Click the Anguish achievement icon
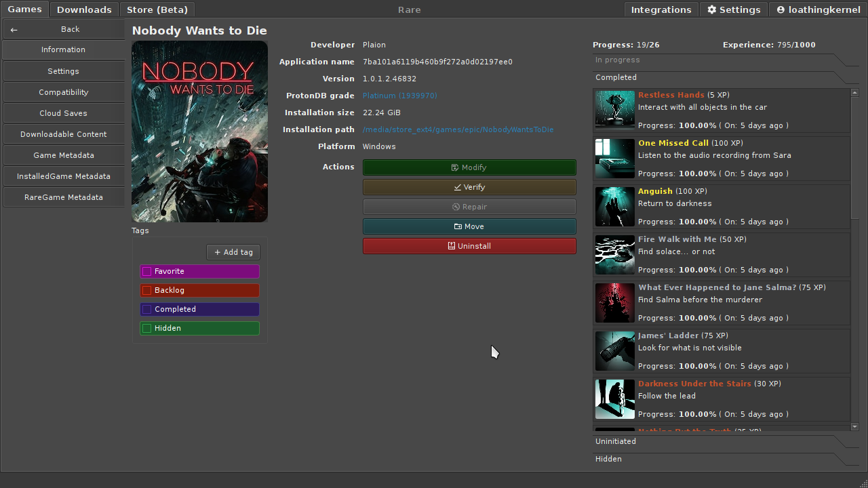 tap(614, 206)
